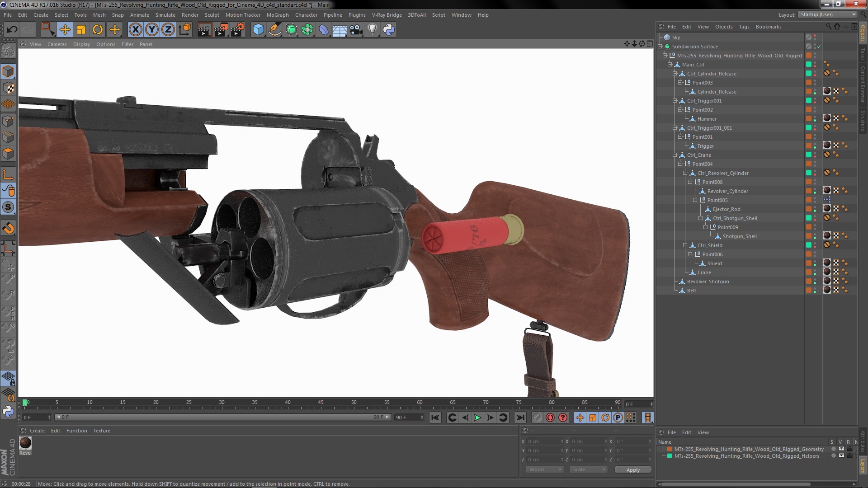The image size is (868, 488).
Task: Click the Undo arrow icon
Action: point(12,30)
